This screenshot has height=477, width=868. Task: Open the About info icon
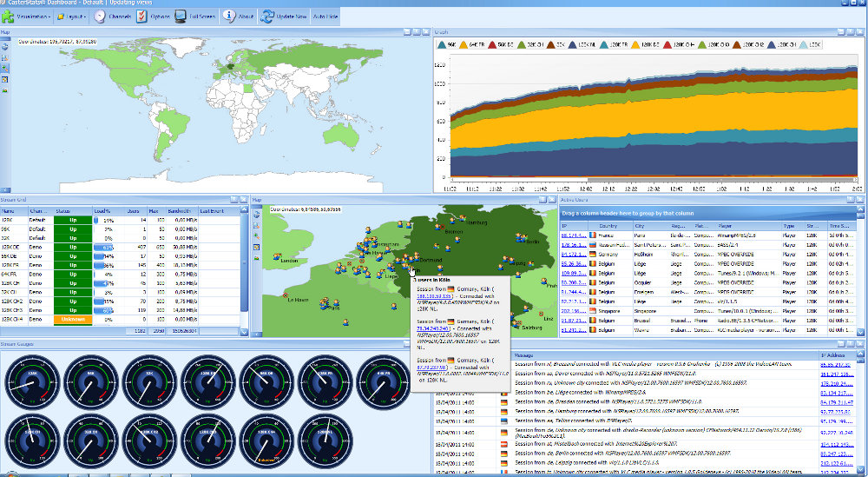click(x=229, y=16)
